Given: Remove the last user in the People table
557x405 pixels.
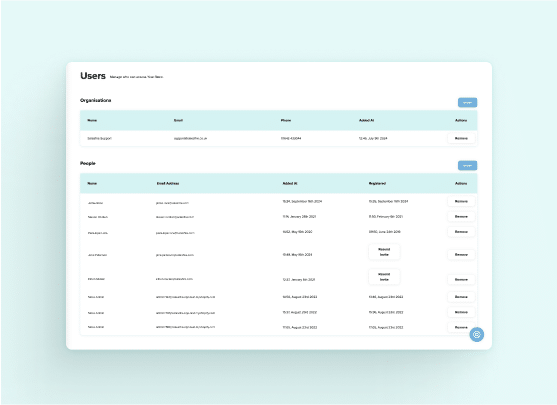Looking at the screenshot, I should tap(461, 327).
